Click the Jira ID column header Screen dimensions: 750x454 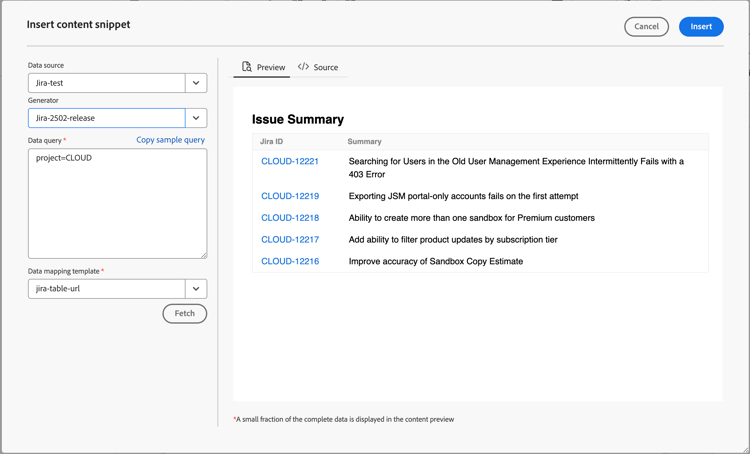(x=271, y=142)
